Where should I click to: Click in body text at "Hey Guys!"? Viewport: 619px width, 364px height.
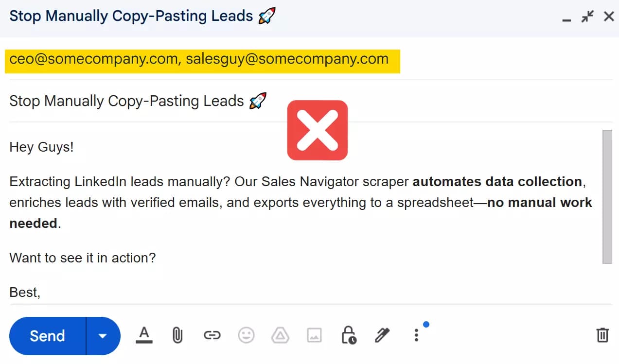[x=41, y=147]
